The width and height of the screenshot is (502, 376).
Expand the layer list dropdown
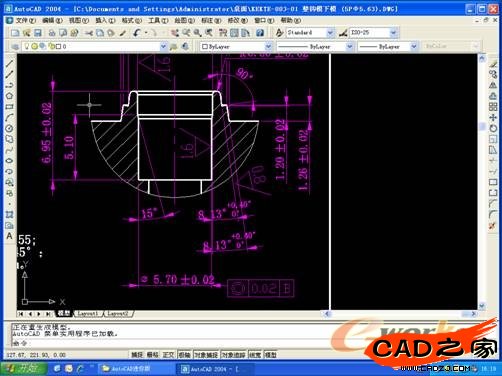pos(163,46)
